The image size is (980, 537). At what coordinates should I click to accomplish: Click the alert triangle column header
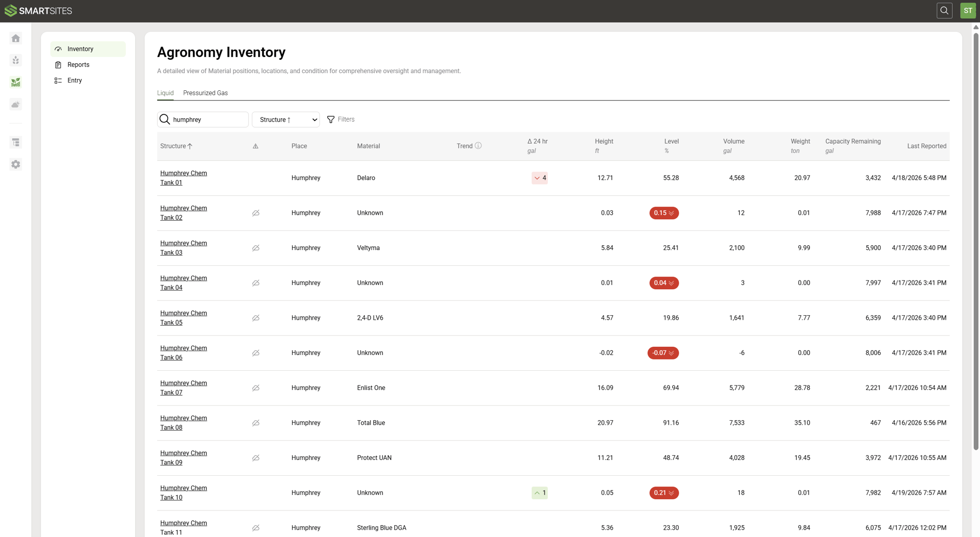click(255, 146)
